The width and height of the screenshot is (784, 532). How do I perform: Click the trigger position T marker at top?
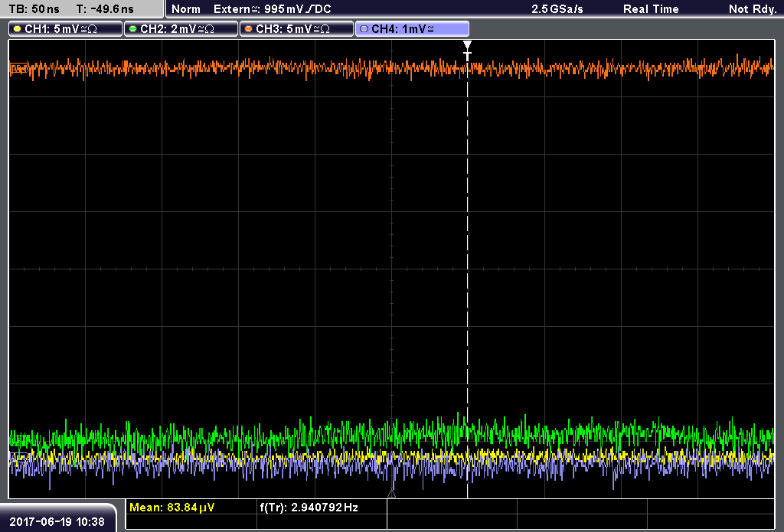coord(467,51)
